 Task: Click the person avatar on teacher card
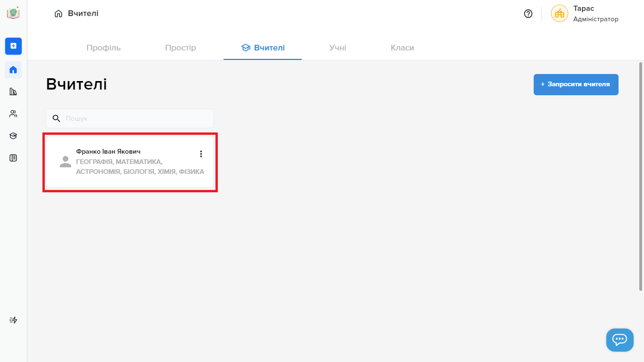(x=66, y=162)
